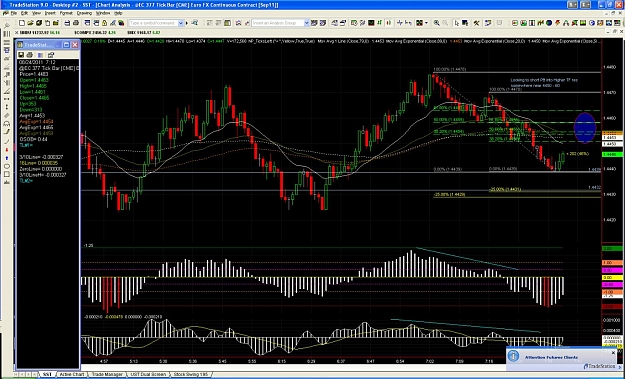625x379 pixels.
Task: Switch to the Active Chart tab
Action: coord(72,375)
